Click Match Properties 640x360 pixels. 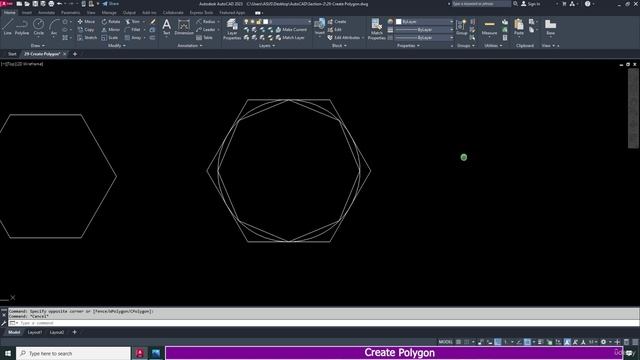click(376, 29)
